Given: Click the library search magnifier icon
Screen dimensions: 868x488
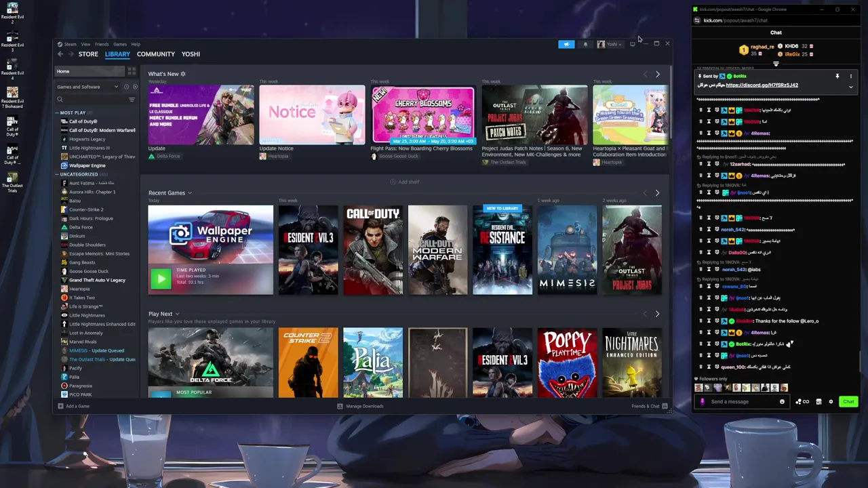Looking at the screenshot, I should point(60,100).
